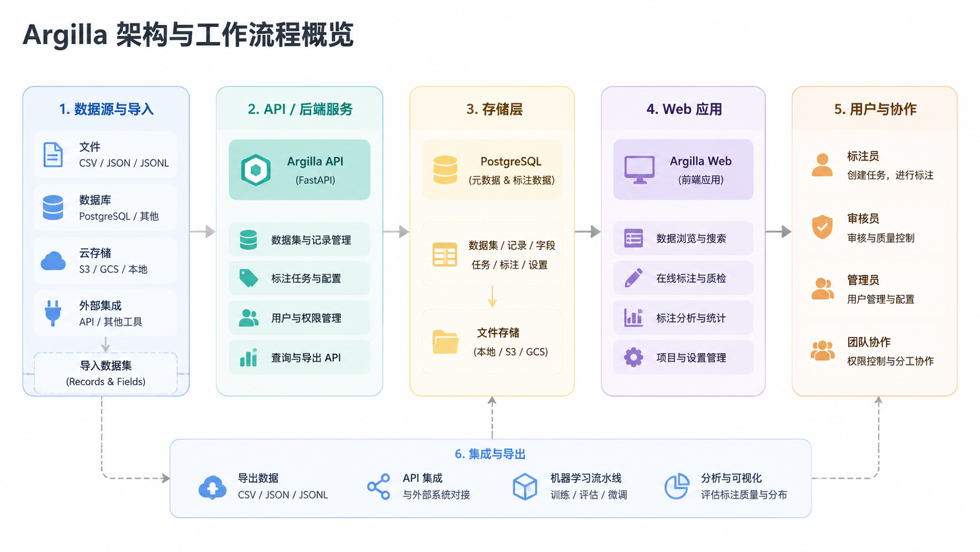Click the pencil icon beside 在线标注与质检

click(x=634, y=278)
